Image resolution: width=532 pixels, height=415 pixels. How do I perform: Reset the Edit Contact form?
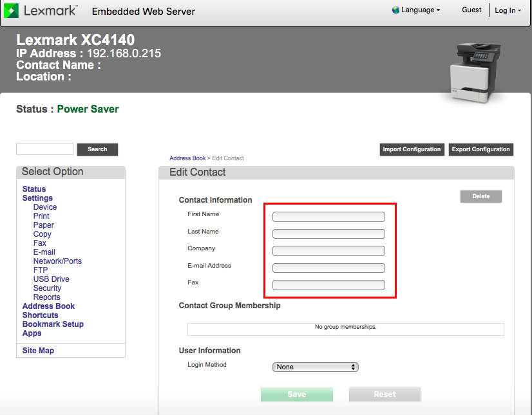384,394
